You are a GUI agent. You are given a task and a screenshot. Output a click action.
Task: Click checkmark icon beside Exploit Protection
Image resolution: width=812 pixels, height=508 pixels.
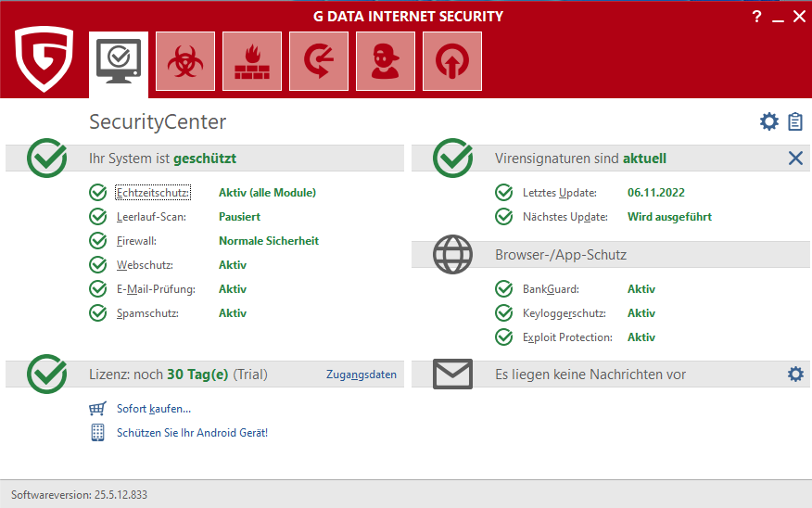pos(504,337)
